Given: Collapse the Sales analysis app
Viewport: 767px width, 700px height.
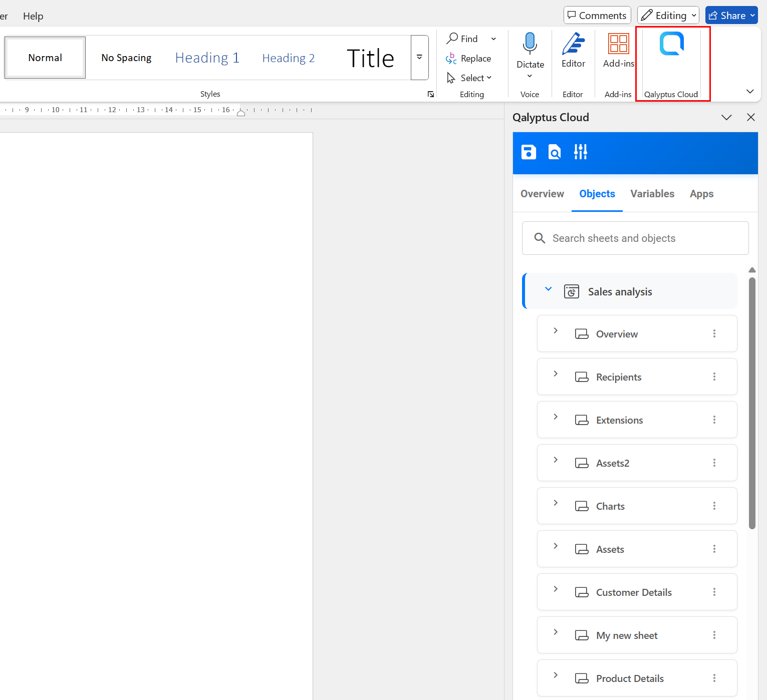Looking at the screenshot, I should (548, 289).
